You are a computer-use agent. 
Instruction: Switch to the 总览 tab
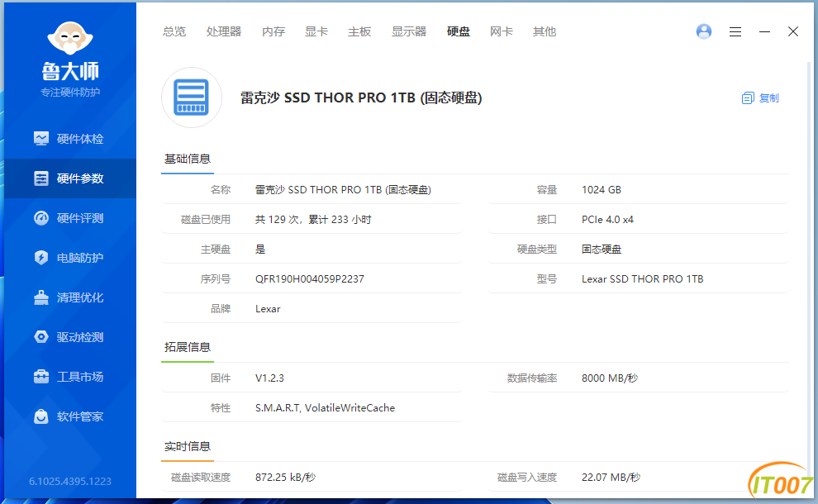[x=174, y=31]
